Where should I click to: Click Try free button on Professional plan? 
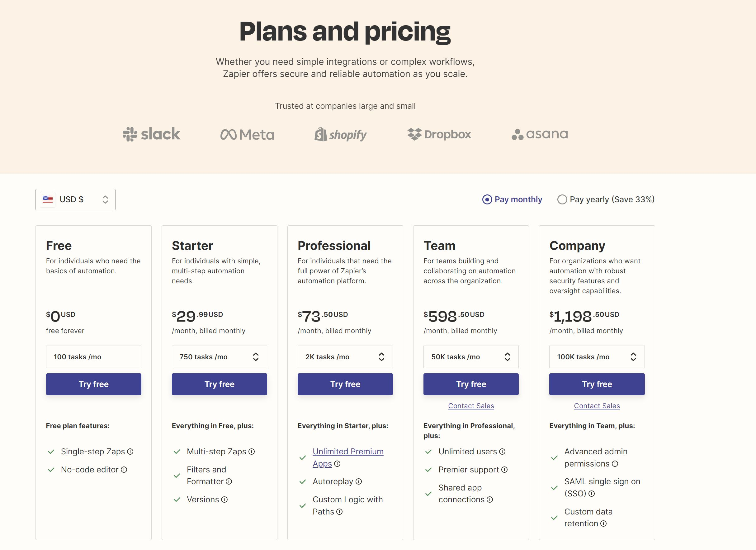[345, 384]
